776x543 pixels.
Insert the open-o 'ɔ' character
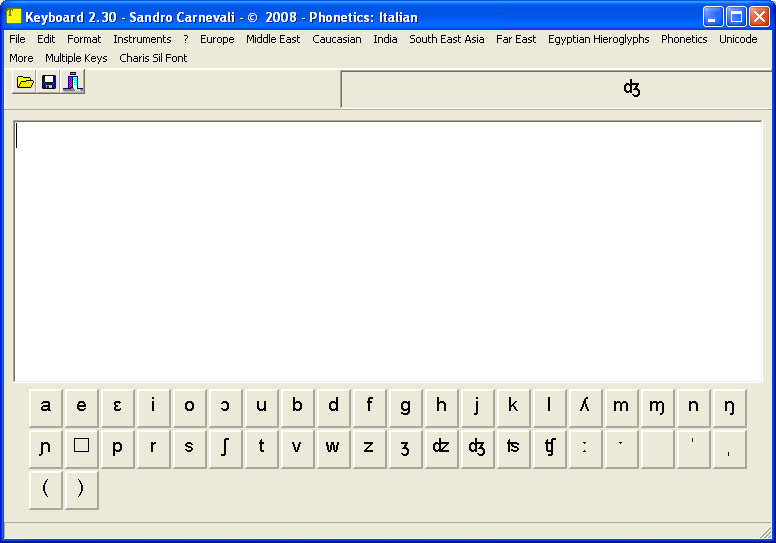226,408
